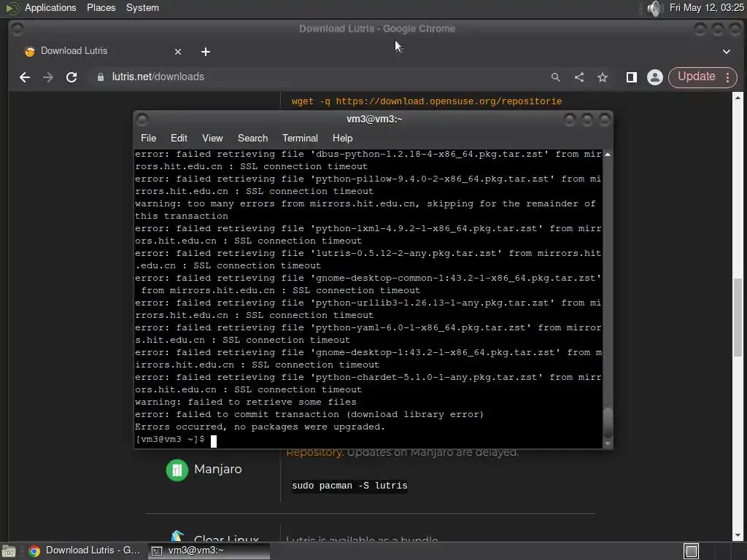
Task: Open Chrome side panel icon
Action: (632, 77)
